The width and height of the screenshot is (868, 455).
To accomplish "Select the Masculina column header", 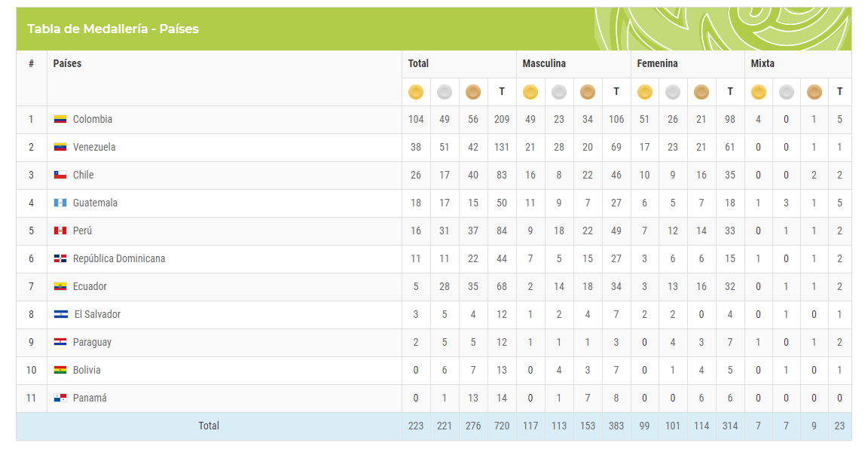I will coord(544,64).
